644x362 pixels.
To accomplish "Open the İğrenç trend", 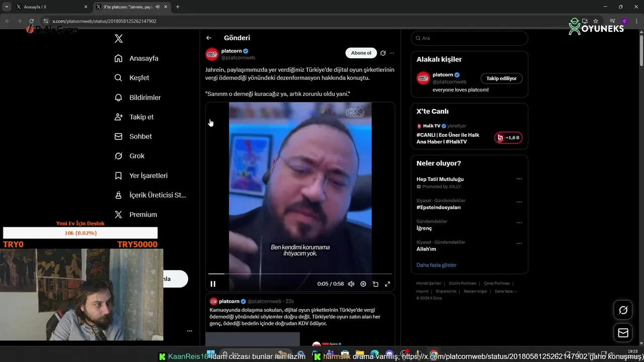I will 424,228.
